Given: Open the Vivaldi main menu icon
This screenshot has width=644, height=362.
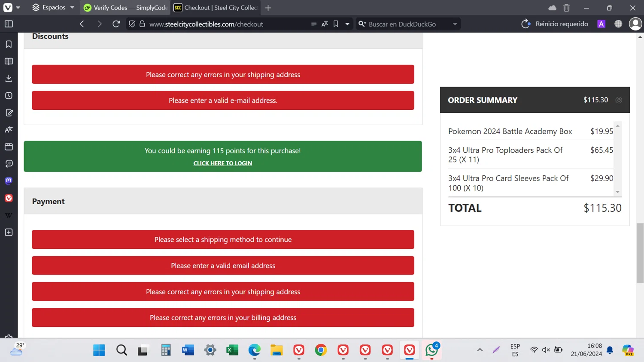Looking at the screenshot, I should (x=8, y=8).
